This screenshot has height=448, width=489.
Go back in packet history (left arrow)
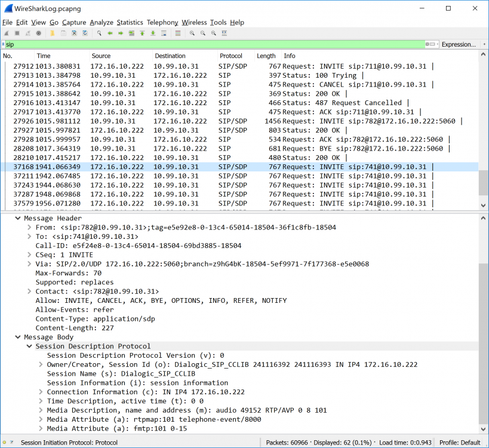tap(110, 33)
